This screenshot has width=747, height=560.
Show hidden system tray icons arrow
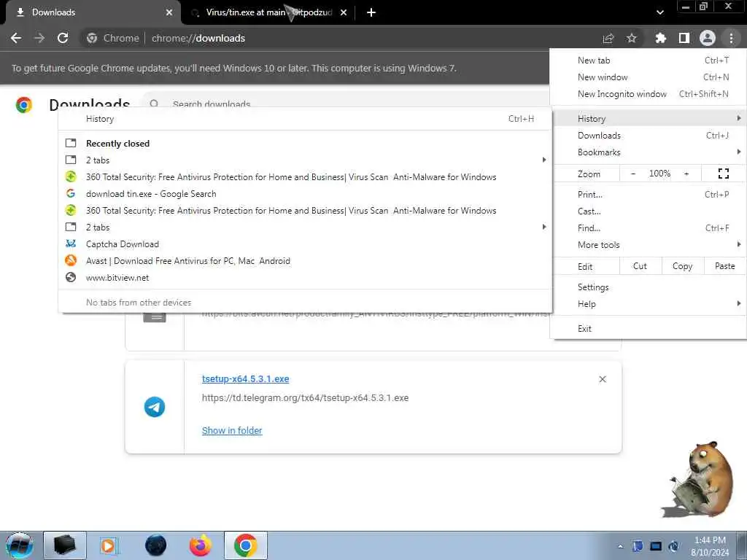click(620, 547)
